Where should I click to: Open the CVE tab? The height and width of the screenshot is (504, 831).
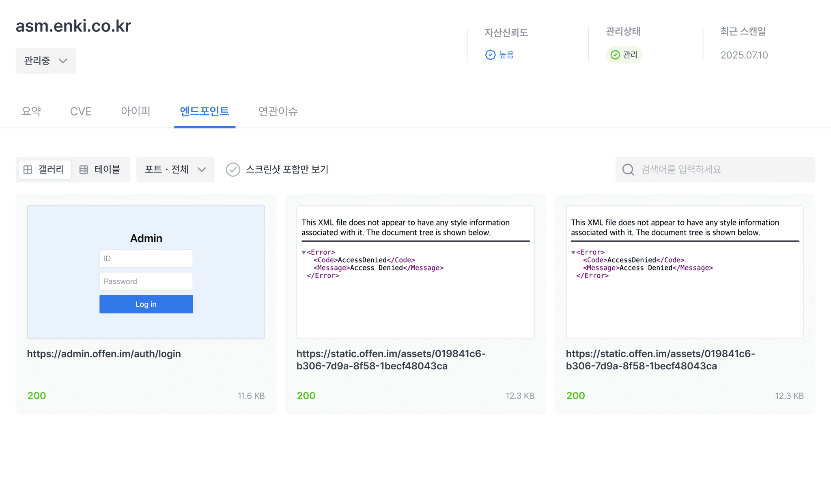coord(81,112)
